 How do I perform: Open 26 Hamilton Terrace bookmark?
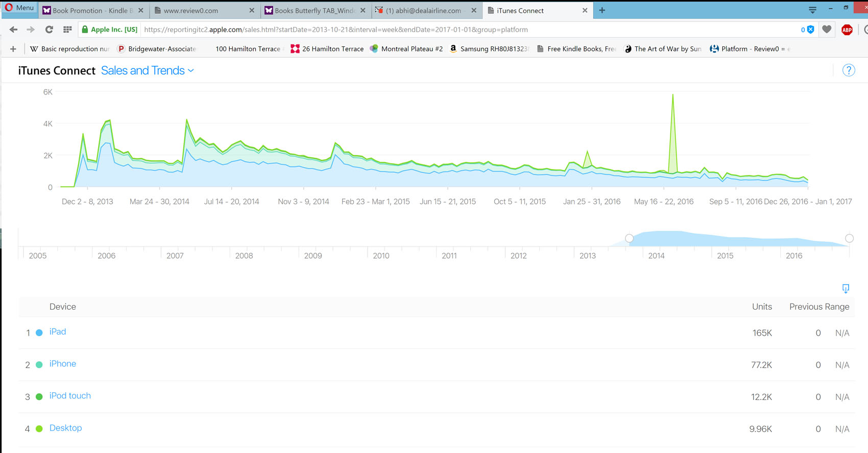pos(327,49)
